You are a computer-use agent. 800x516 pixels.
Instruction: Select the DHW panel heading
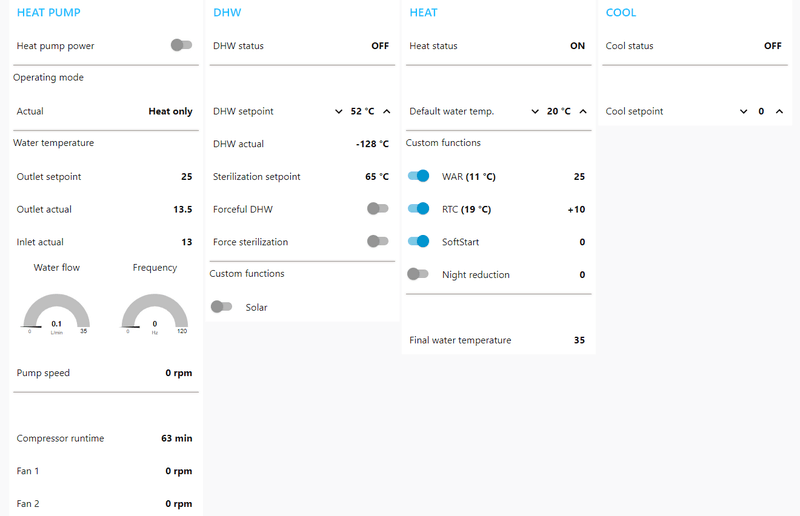point(227,13)
